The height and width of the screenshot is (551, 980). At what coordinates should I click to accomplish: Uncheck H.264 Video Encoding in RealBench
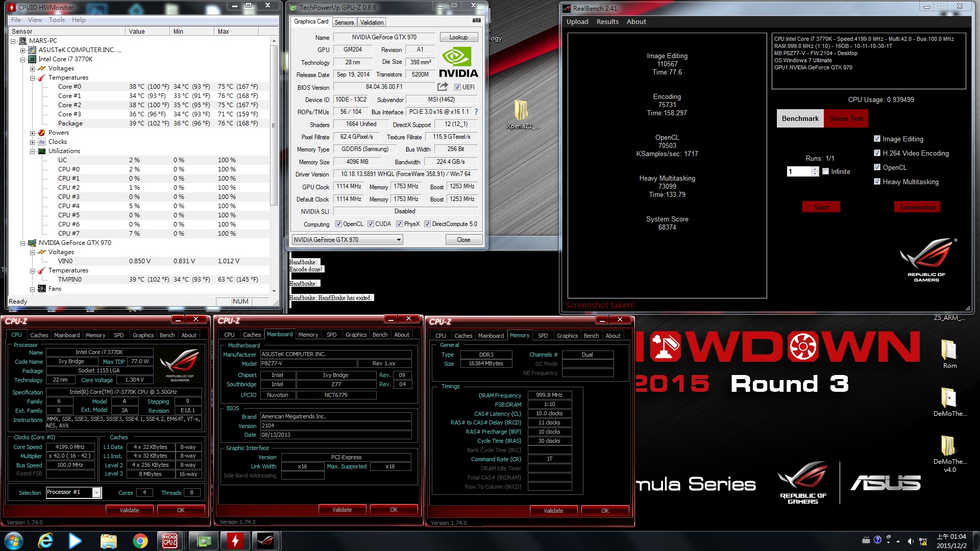coord(877,153)
